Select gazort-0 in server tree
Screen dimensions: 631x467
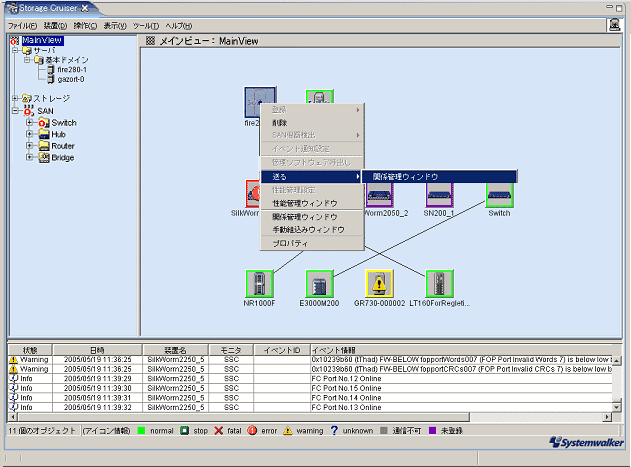coord(71,79)
